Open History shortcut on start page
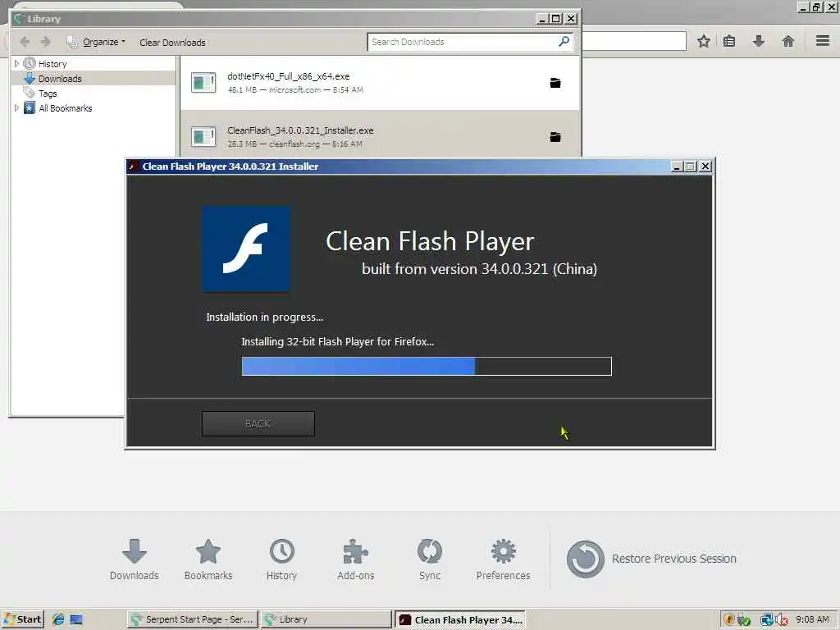Screen dimensions: 840x630 281,559
